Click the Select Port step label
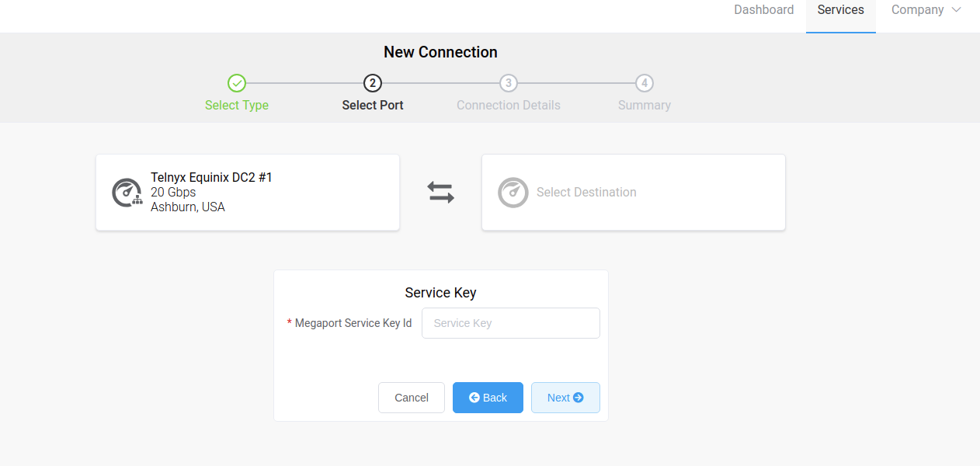Screen dimensions: 980x466 [x=373, y=105]
